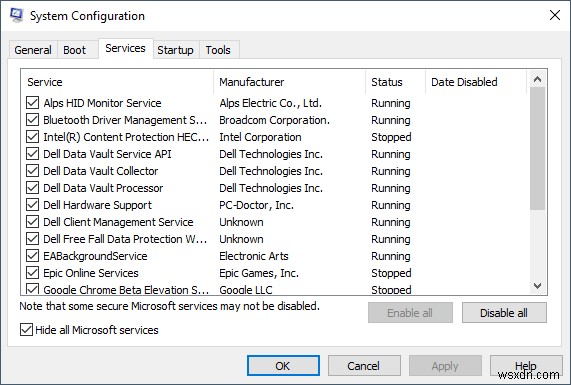571x385 pixels.
Task: Disable Dell Client Management Service checkbox
Action: point(32,222)
